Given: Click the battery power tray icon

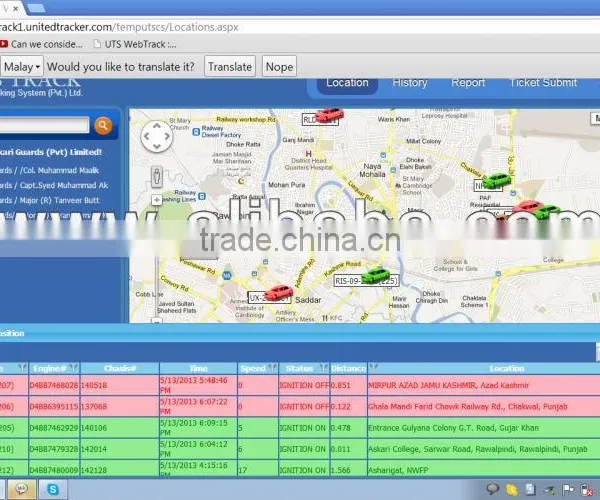Looking at the screenshot, I should click(x=587, y=489).
